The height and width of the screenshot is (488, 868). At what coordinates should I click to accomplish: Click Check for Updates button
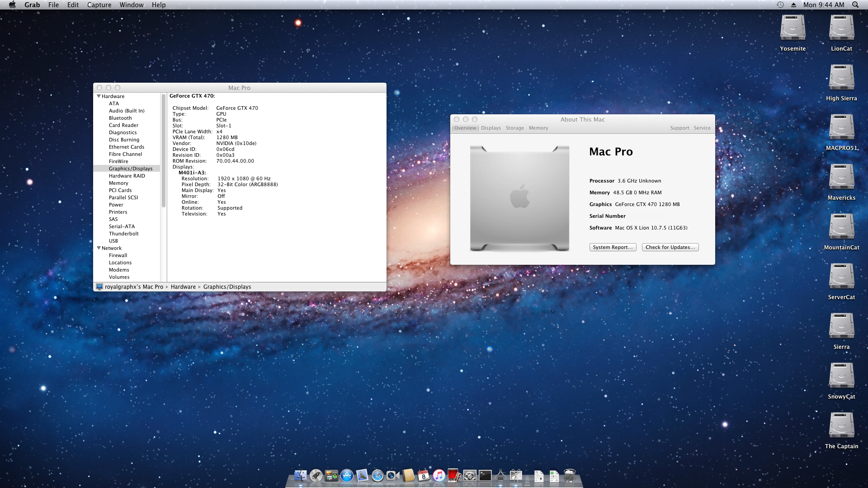(670, 247)
